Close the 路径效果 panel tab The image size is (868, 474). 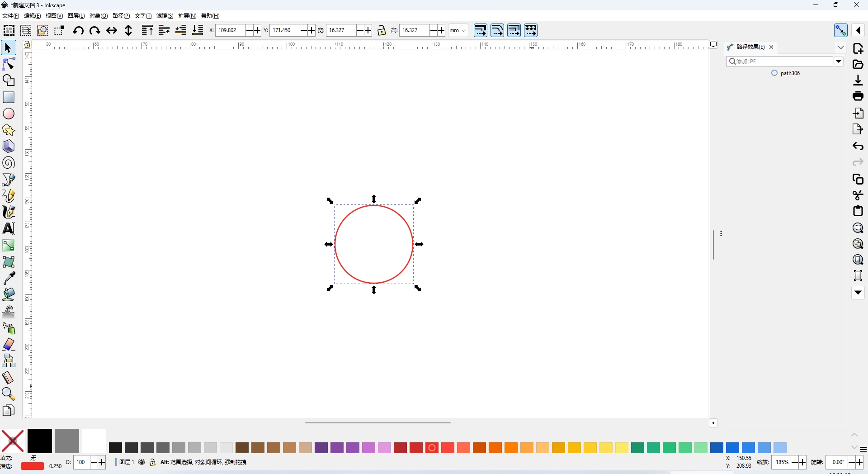coord(772,47)
